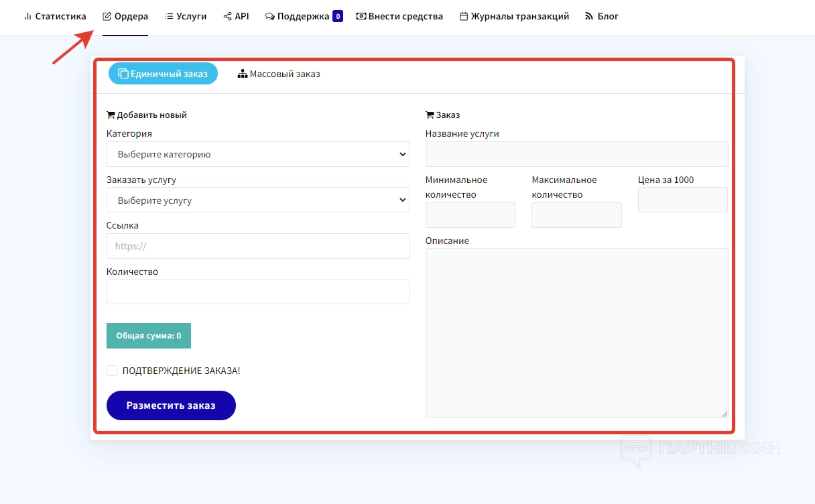Click the calendar icon by Журналы транзакций
815x504 pixels.
pyautogui.click(x=463, y=16)
